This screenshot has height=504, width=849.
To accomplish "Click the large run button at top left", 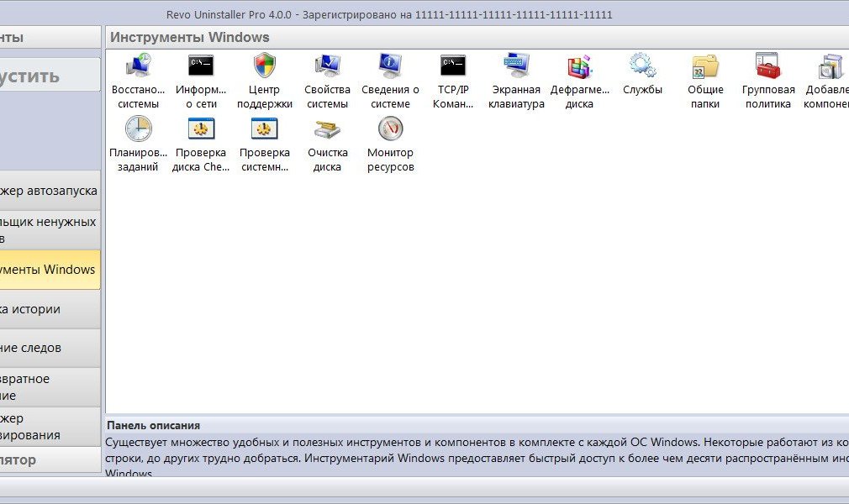I will (x=50, y=76).
